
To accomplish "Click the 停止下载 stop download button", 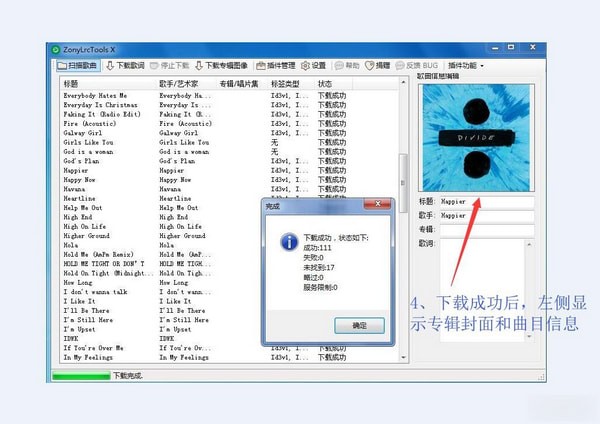I will (x=170, y=66).
